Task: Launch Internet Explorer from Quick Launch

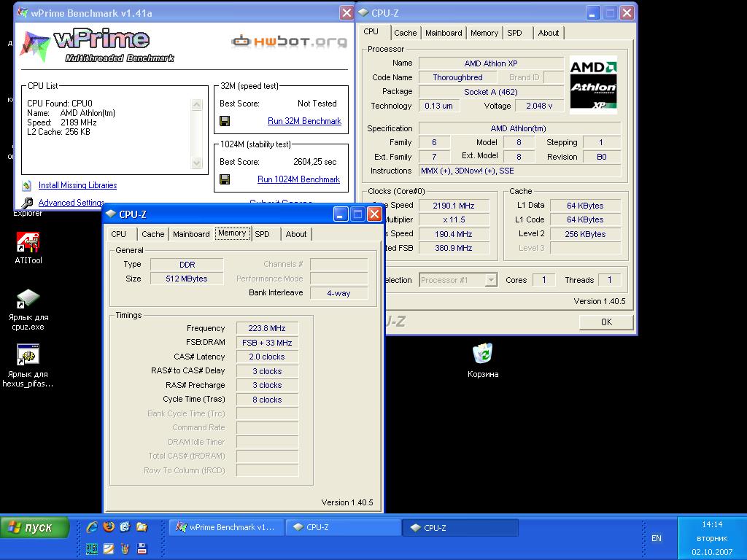Action: click(92, 526)
